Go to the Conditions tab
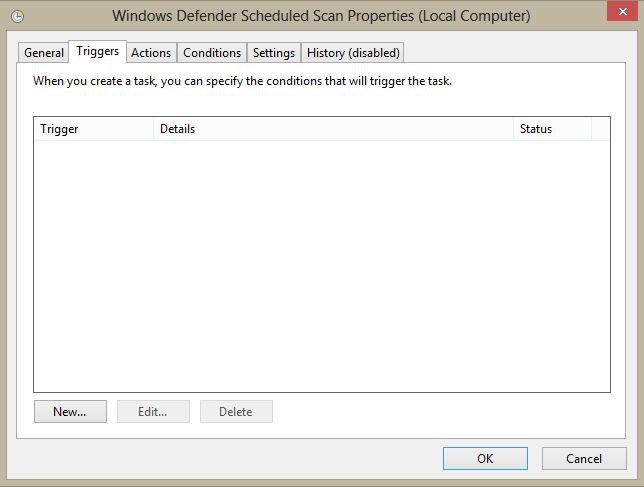Viewport: 644px width, 487px height. (x=212, y=53)
